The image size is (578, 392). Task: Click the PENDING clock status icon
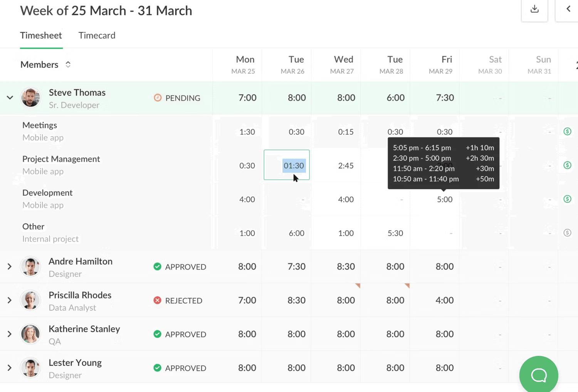tap(158, 98)
